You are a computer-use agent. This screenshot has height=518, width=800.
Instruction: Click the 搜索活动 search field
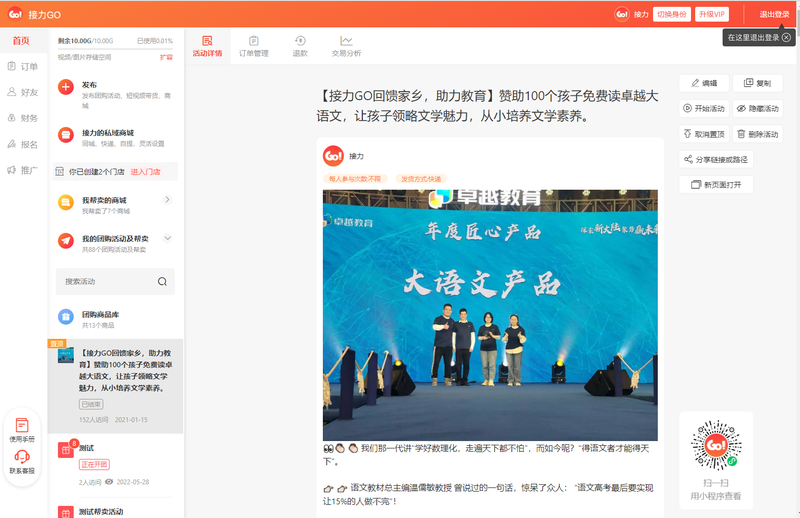tap(115, 282)
